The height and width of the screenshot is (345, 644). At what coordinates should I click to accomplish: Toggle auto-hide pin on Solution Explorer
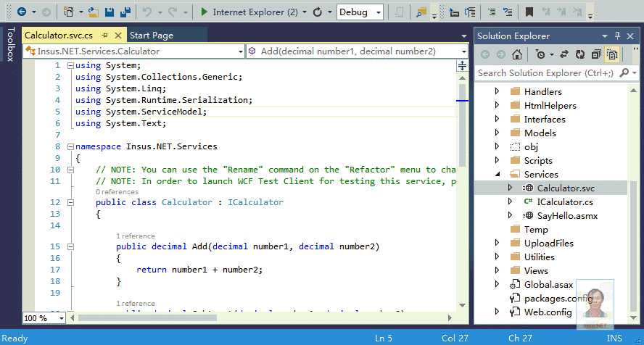(x=617, y=36)
